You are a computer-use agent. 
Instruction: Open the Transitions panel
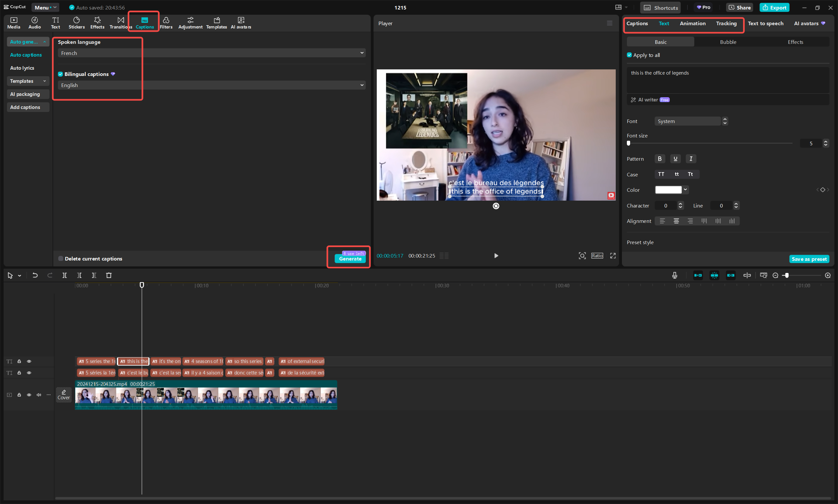click(x=120, y=23)
